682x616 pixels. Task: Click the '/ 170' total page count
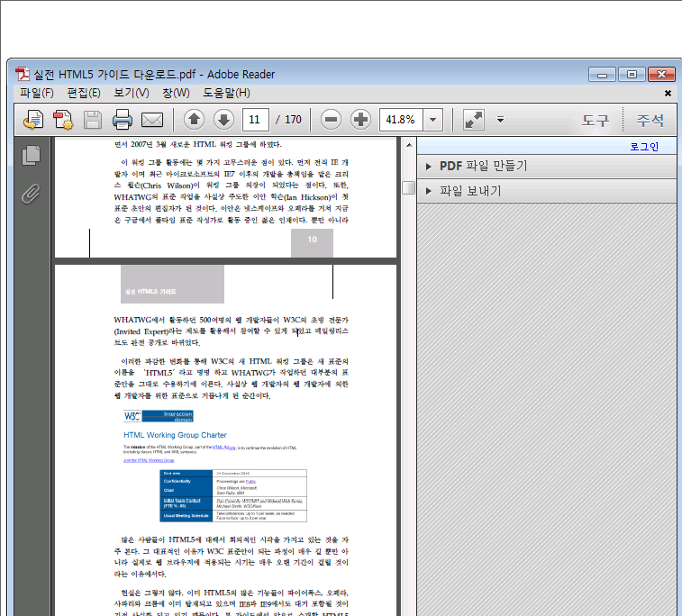coord(288,120)
